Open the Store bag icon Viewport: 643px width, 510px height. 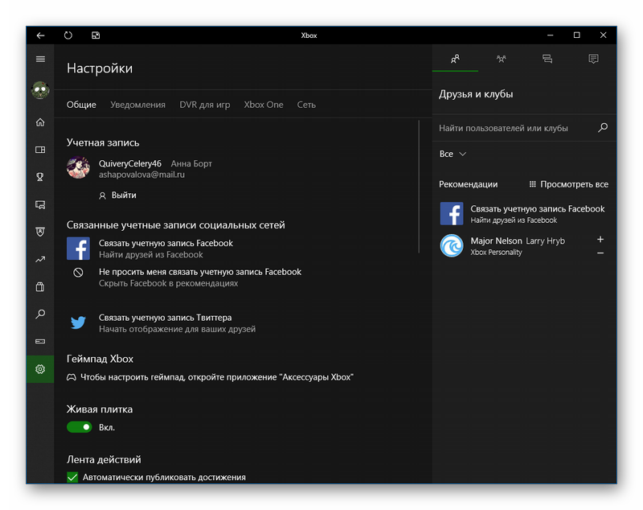click(x=40, y=287)
